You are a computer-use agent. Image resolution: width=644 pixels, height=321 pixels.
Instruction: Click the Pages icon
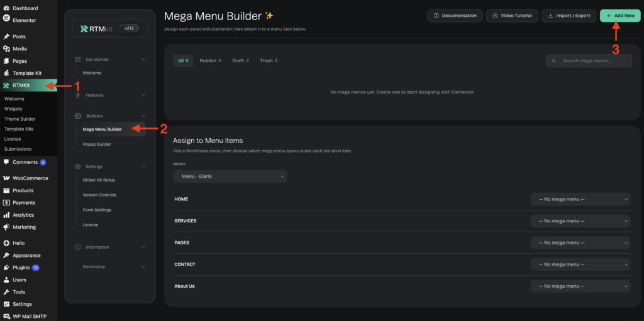coord(6,61)
